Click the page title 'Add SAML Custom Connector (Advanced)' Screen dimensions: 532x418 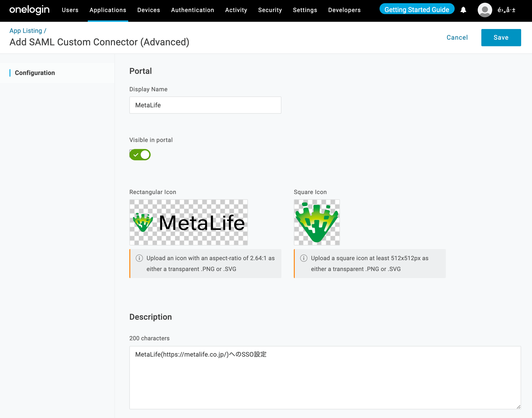(x=99, y=42)
